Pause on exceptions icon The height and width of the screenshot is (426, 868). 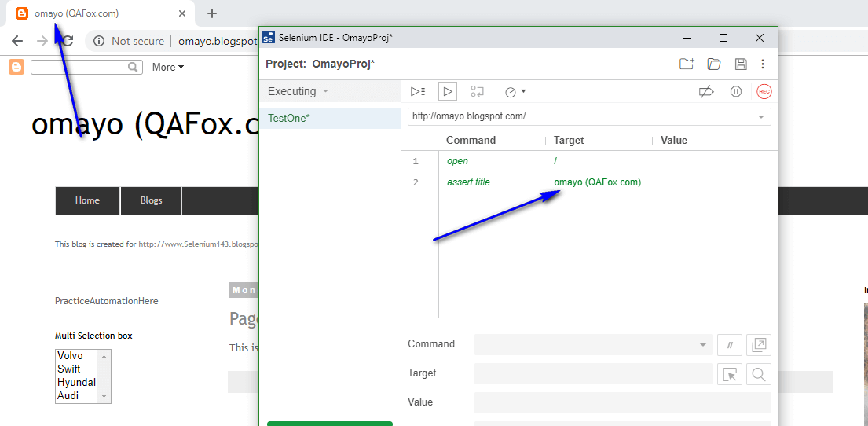point(736,91)
